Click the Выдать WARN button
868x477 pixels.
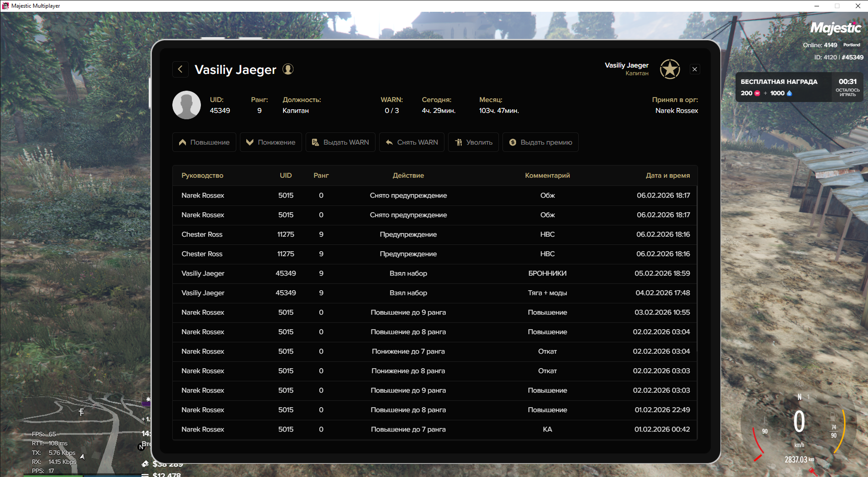click(340, 142)
